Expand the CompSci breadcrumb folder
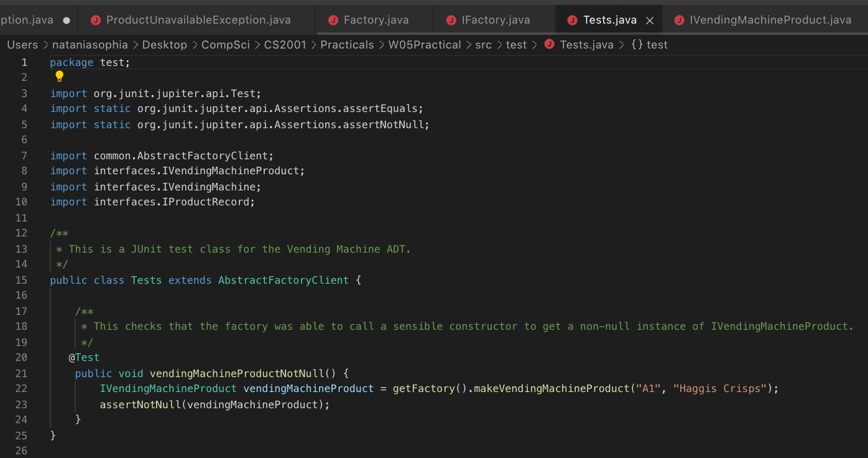This screenshot has width=868, height=458. point(226,45)
